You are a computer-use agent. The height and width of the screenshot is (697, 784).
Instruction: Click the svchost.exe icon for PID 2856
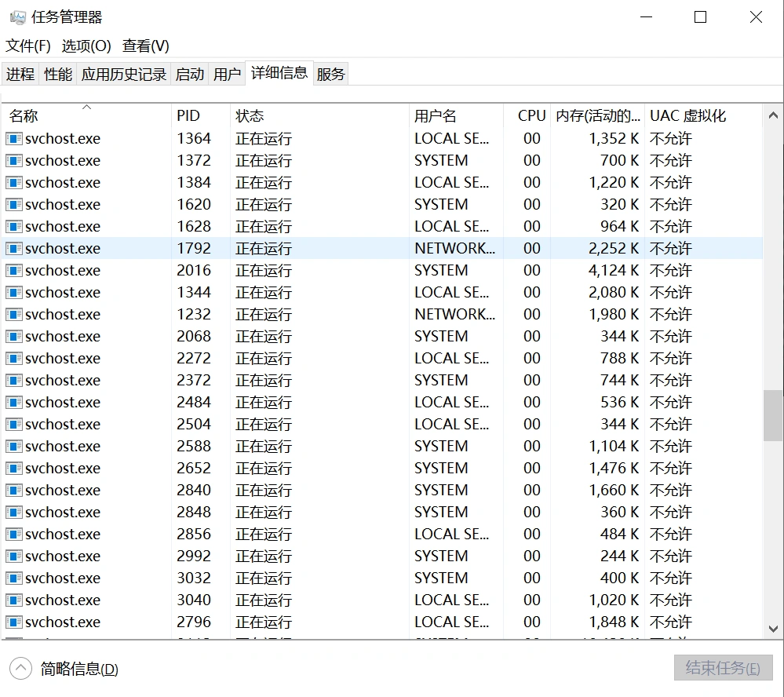[14, 535]
